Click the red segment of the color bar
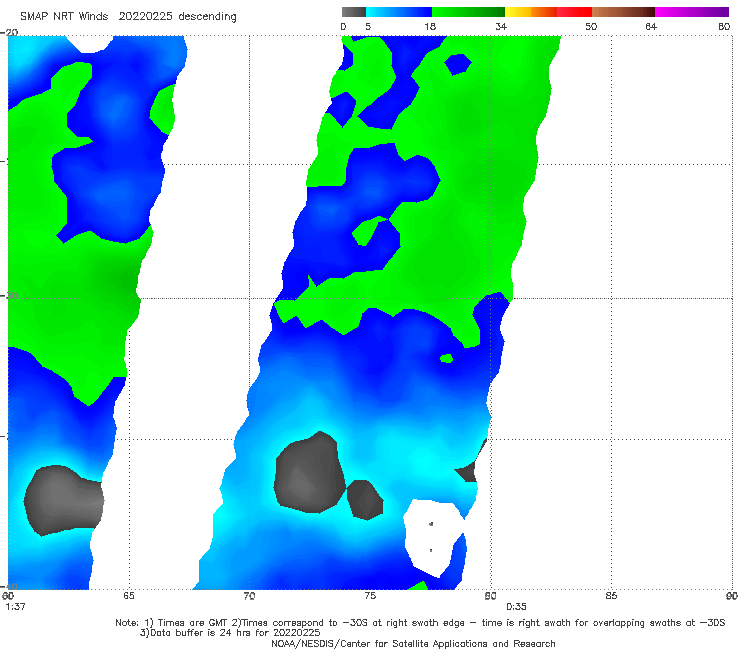740x650 pixels. click(574, 12)
